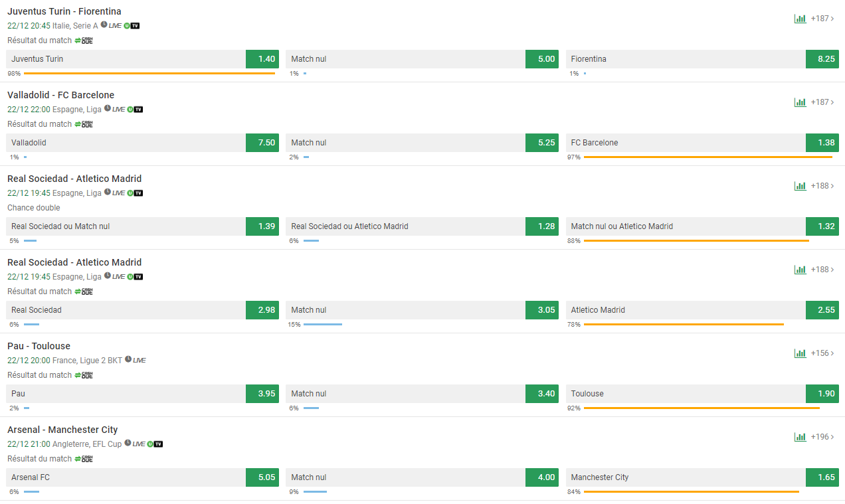
Task: Open the Arsenal - Manchester City match title
Action: [62, 430]
